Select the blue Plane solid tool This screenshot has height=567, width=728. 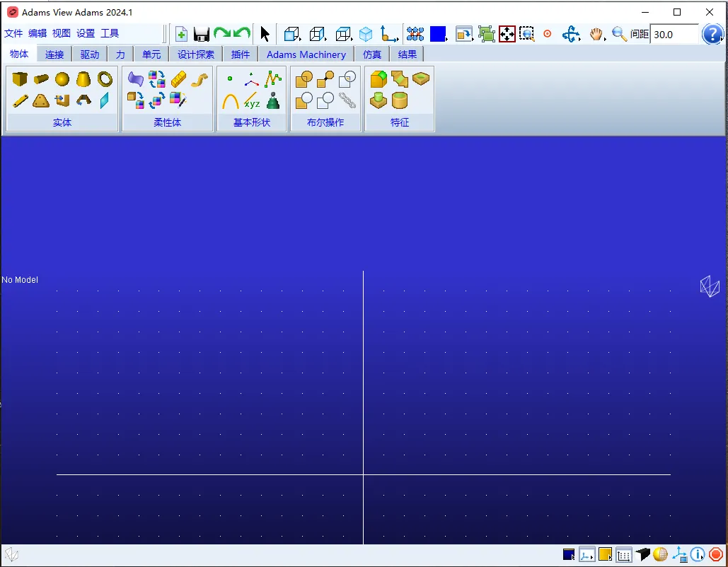pos(105,100)
